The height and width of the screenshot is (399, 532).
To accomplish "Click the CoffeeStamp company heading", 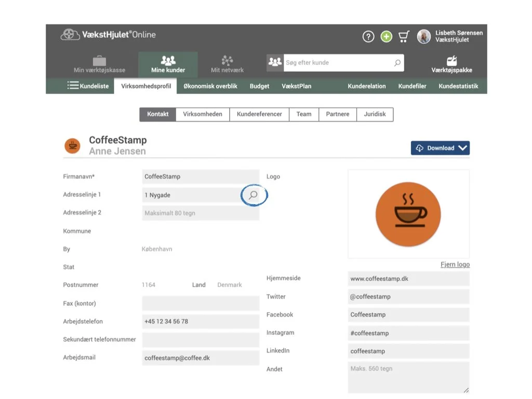I will [x=118, y=140].
